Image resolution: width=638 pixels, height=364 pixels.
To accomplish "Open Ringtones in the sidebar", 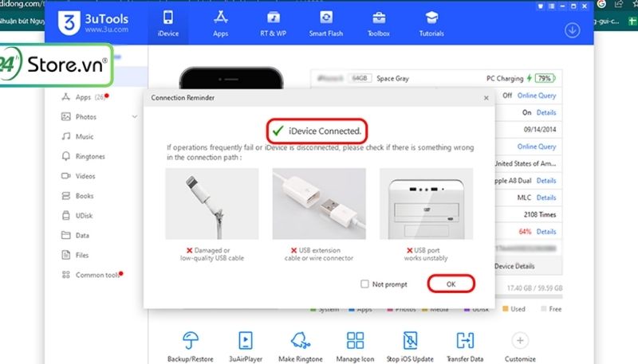I will pyautogui.click(x=90, y=156).
